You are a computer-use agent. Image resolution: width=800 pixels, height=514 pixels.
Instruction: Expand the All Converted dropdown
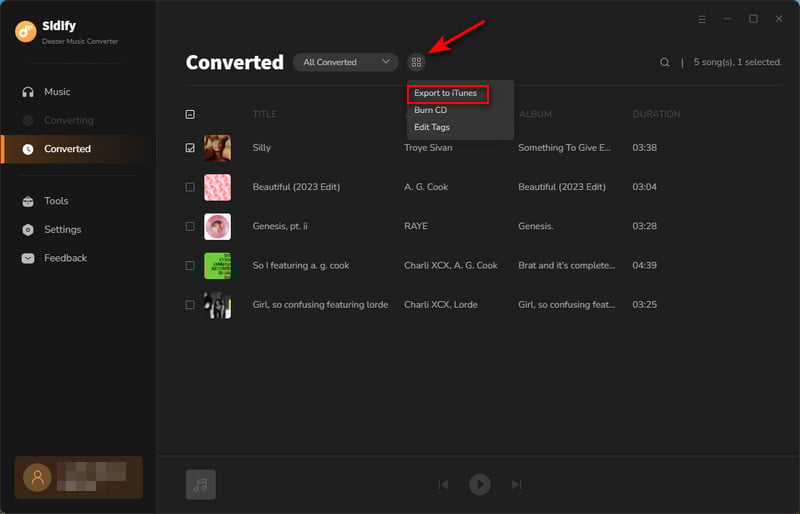[345, 62]
